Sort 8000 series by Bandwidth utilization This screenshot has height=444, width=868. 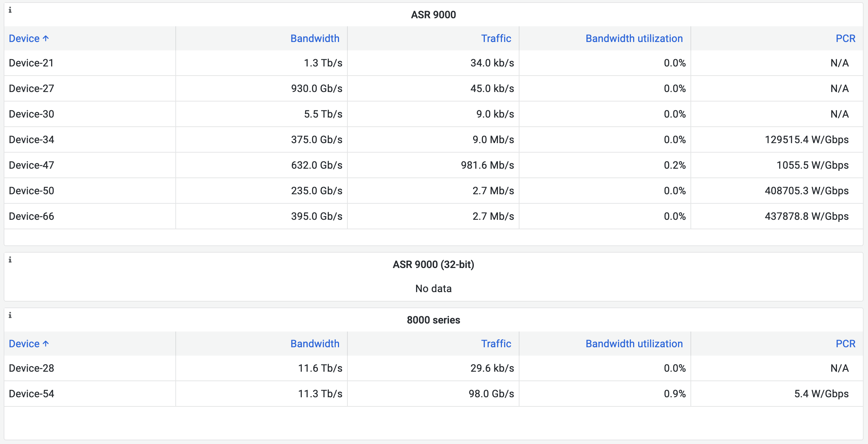coord(634,344)
